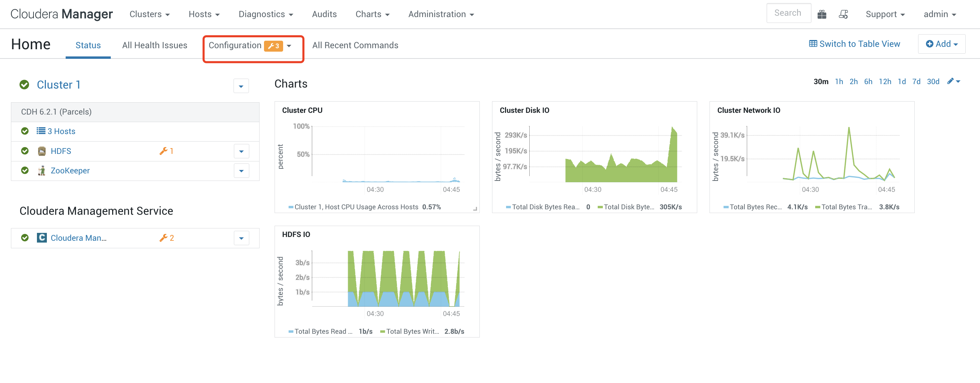Open the Cluster CPU chart title
980x383 pixels.
tap(302, 110)
